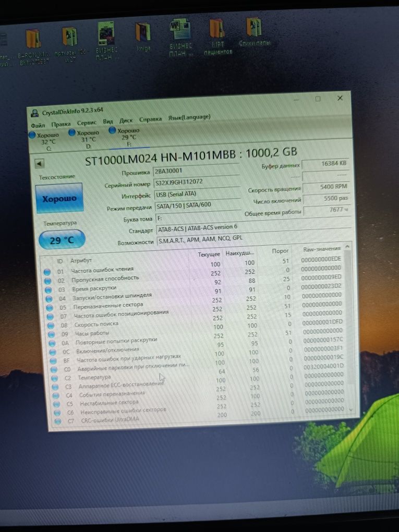Click the scroll-up arrow of the attribute list
This screenshot has height=532, width=399.
pyautogui.click(x=347, y=247)
